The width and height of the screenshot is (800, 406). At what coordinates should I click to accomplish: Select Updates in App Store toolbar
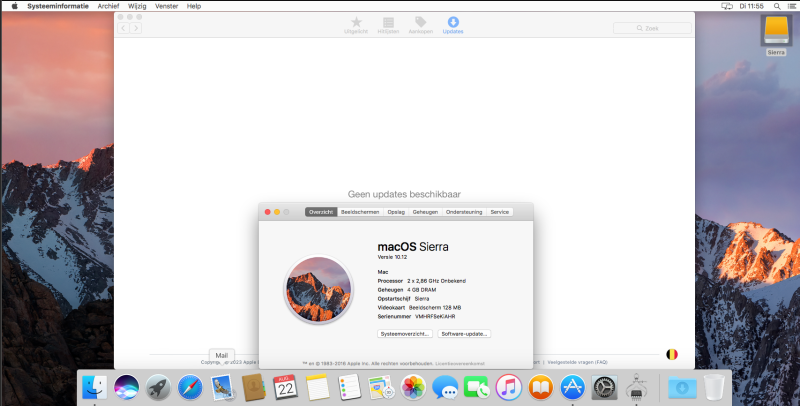tap(453, 26)
